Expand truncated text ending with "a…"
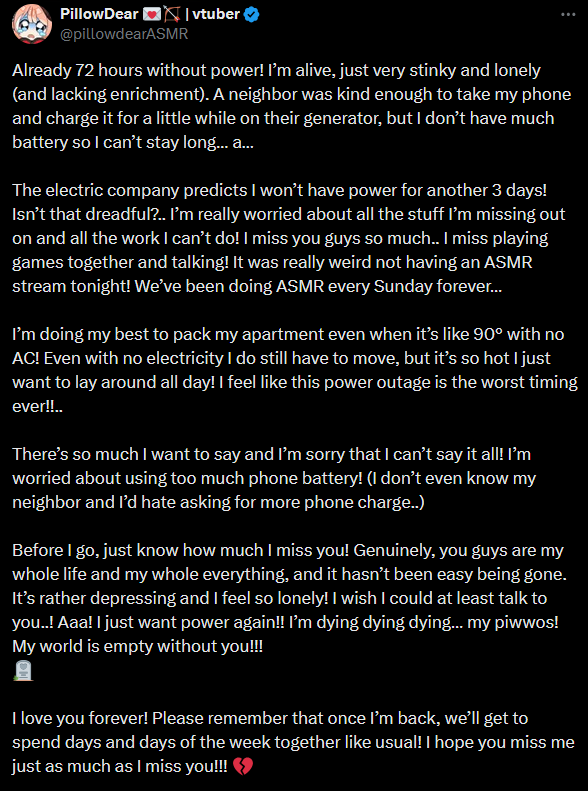588x791 pixels. (243, 142)
